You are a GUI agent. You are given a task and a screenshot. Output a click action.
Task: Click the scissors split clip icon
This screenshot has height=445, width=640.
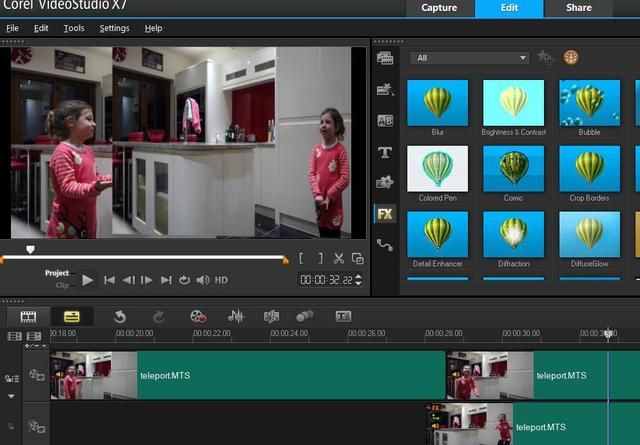click(339, 258)
